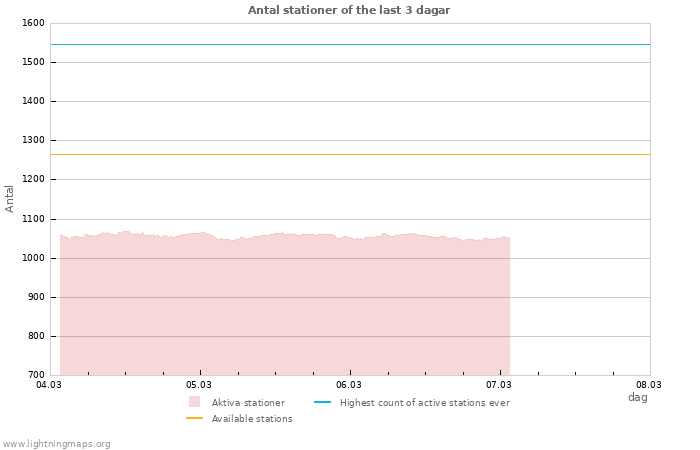Click the orange Available stations legend marker

click(194, 418)
